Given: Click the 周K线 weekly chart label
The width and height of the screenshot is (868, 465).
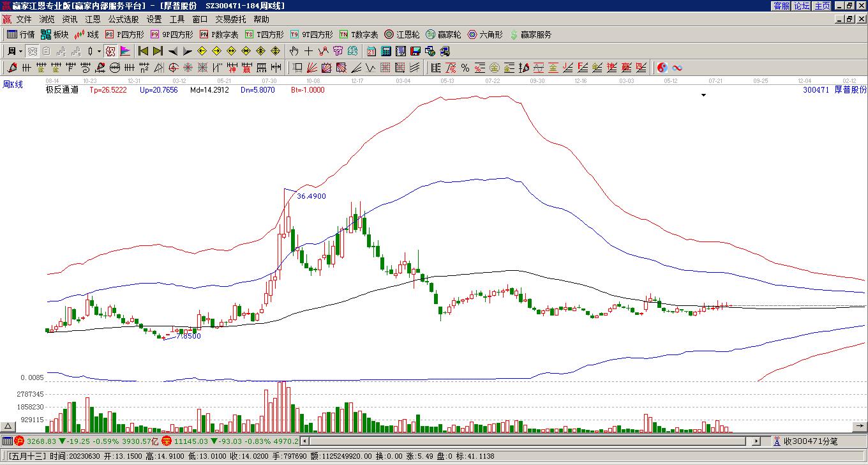Looking at the screenshot, I should pos(13,84).
